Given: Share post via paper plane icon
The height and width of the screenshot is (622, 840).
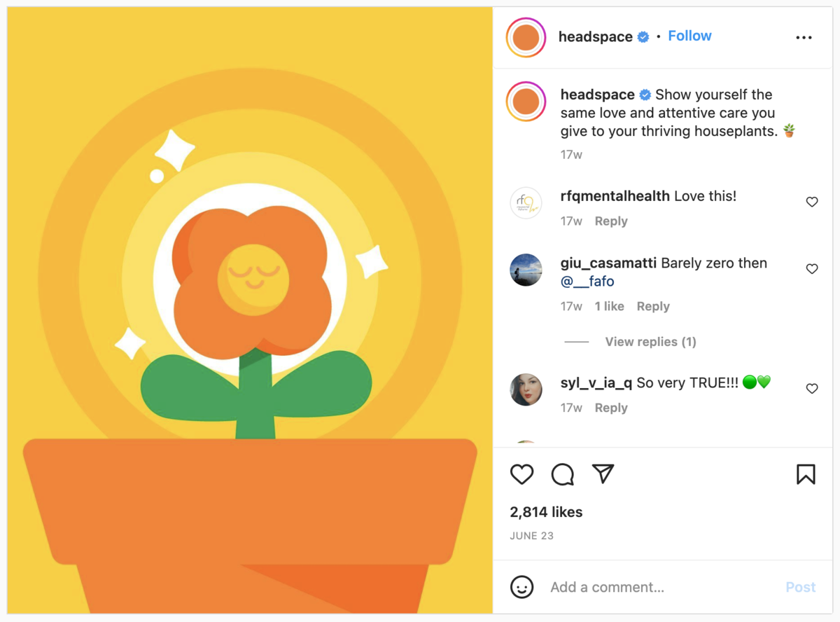Looking at the screenshot, I should point(603,474).
